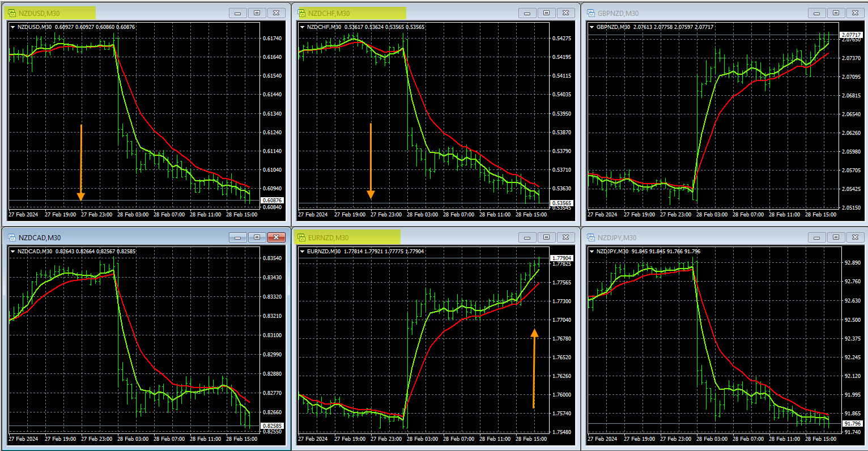This screenshot has width=868, height=451.
Task: Open the triangle dropdown beside NZDUSD,M30 chart label
Action: 13,27
